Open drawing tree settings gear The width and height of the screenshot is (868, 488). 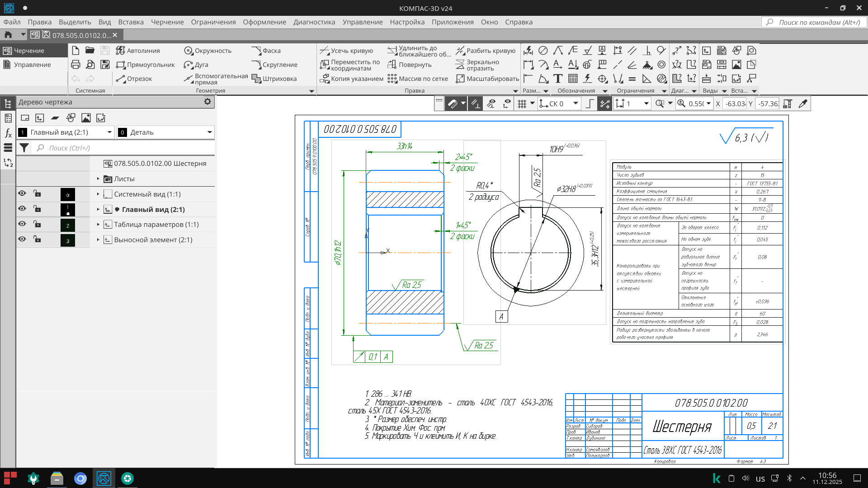coord(208,102)
